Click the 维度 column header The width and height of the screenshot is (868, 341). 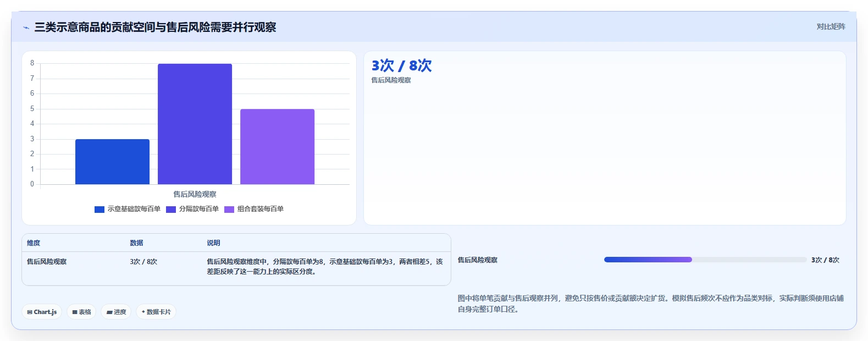point(34,243)
